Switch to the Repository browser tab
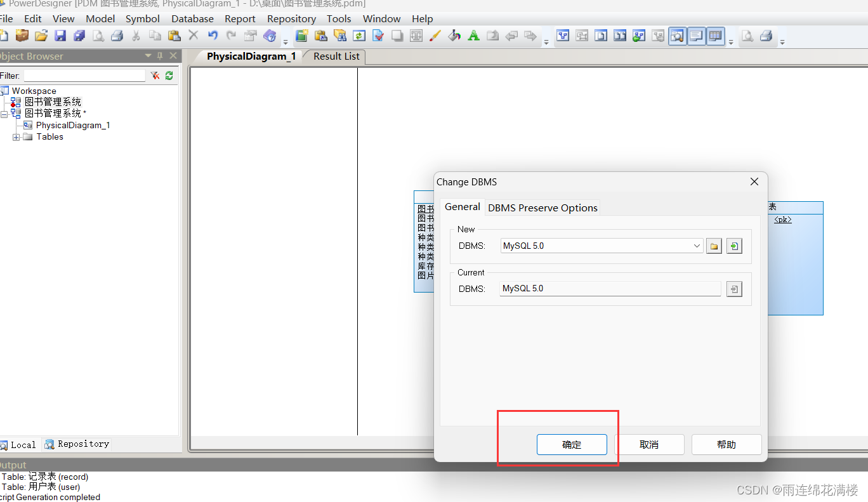This screenshot has height=502, width=868. (x=77, y=444)
